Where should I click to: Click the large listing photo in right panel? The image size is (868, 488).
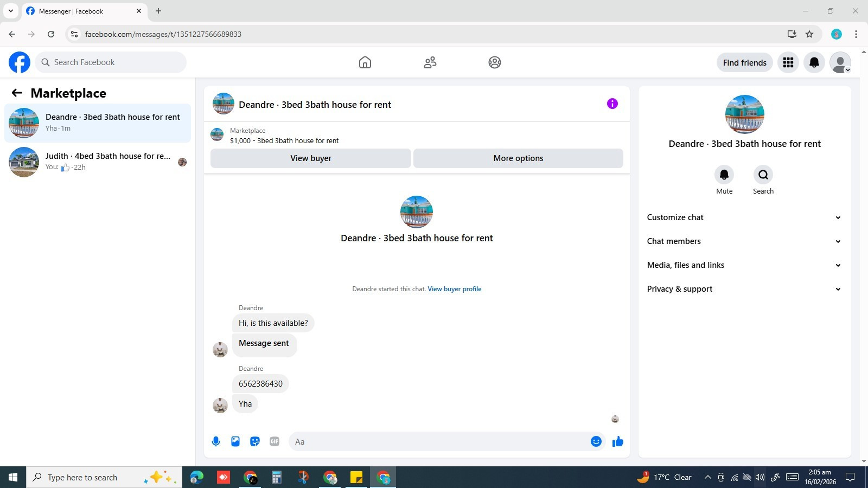(x=745, y=114)
